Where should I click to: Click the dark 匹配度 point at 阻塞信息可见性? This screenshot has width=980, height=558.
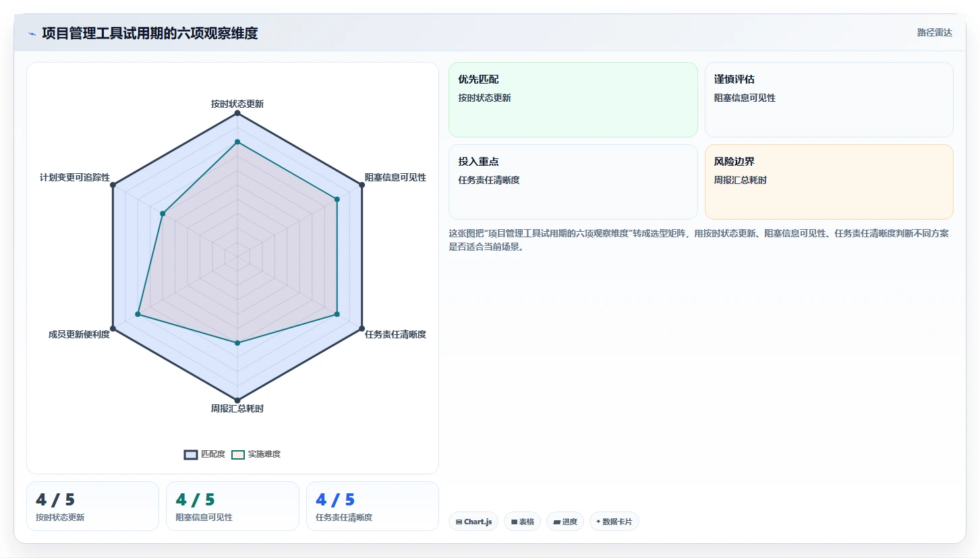click(362, 185)
